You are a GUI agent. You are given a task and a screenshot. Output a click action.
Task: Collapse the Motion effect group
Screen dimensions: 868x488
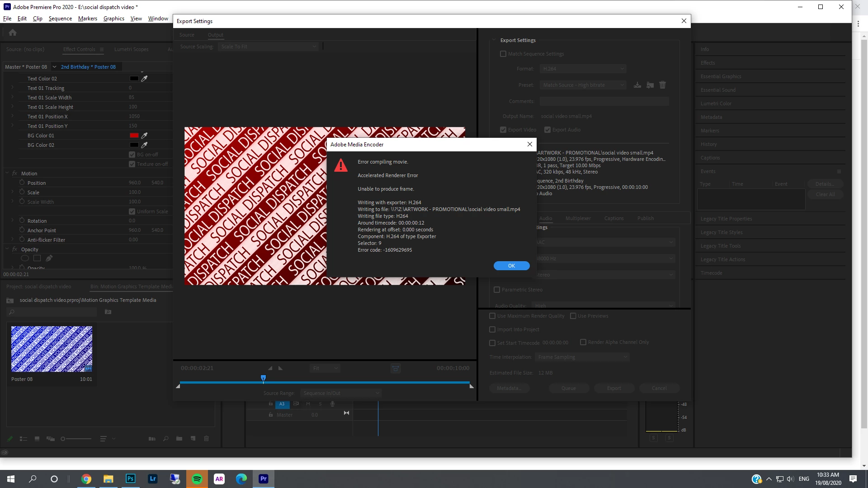tap(7, 173)
